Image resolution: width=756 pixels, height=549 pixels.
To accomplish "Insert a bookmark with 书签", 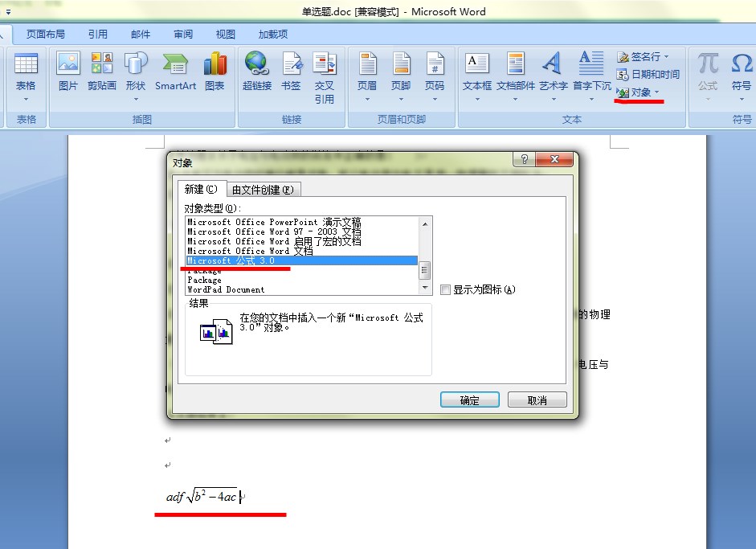I will [291, 64].
